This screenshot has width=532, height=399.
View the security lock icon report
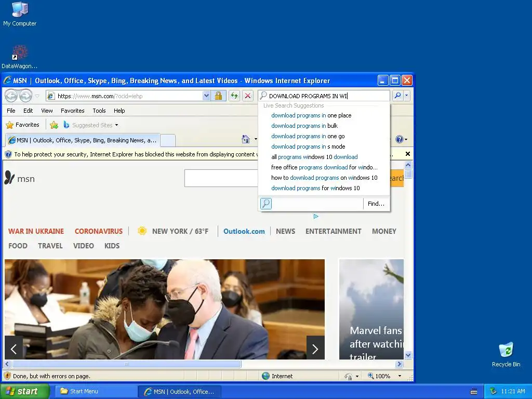[219, 96]
